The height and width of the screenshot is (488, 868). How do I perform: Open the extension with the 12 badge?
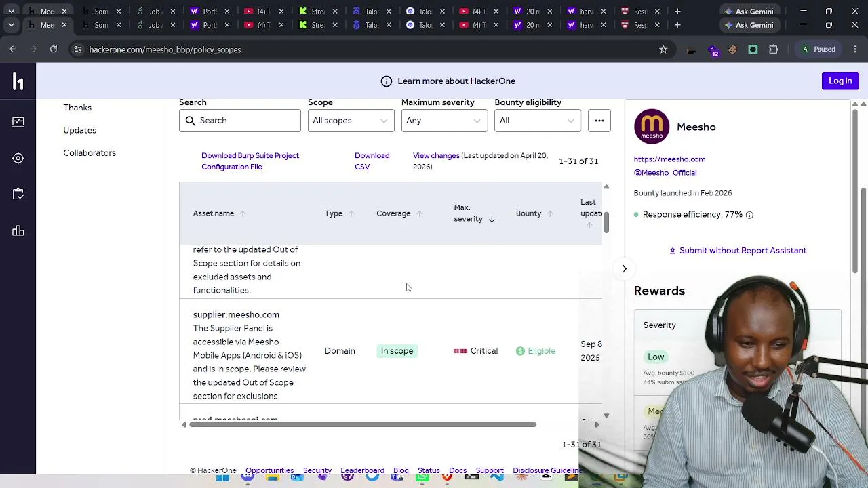[x=713, y=50]
